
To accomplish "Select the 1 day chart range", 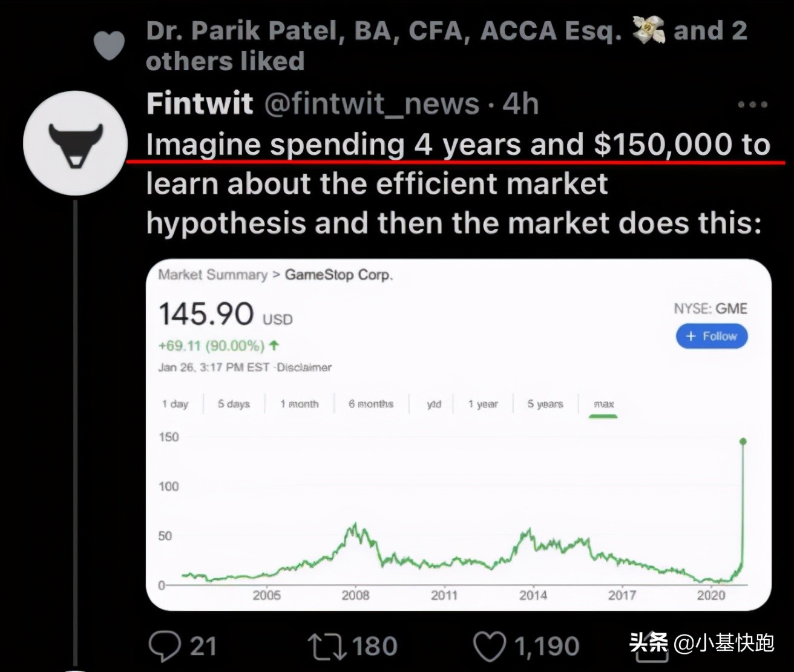I will point(175,404).
